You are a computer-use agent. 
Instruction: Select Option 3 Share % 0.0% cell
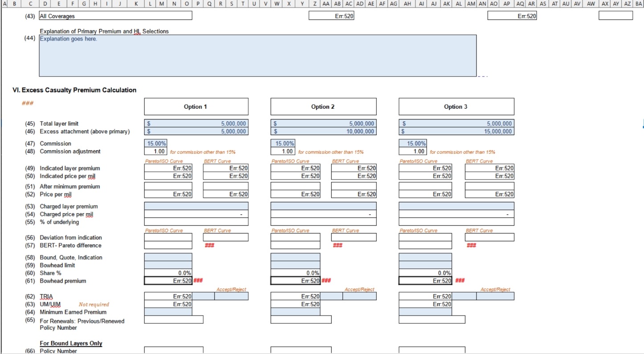click(x=425, y=273)
